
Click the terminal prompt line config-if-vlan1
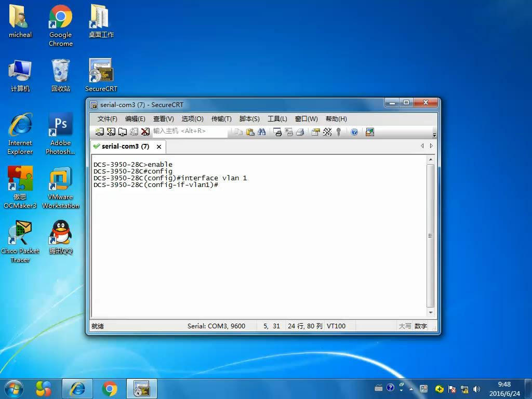pos(156,185)
